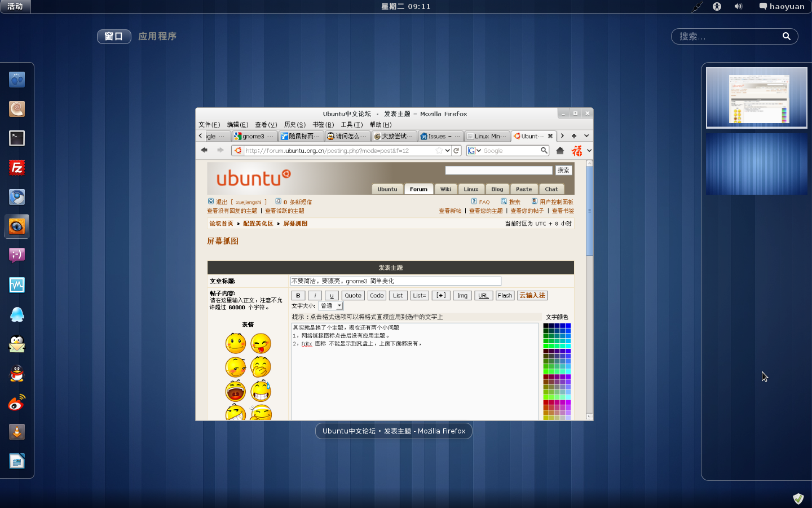This screenshot has height=508, width=812.
Task: Click the forum 搜索 search button
Action: coord(563,170)
